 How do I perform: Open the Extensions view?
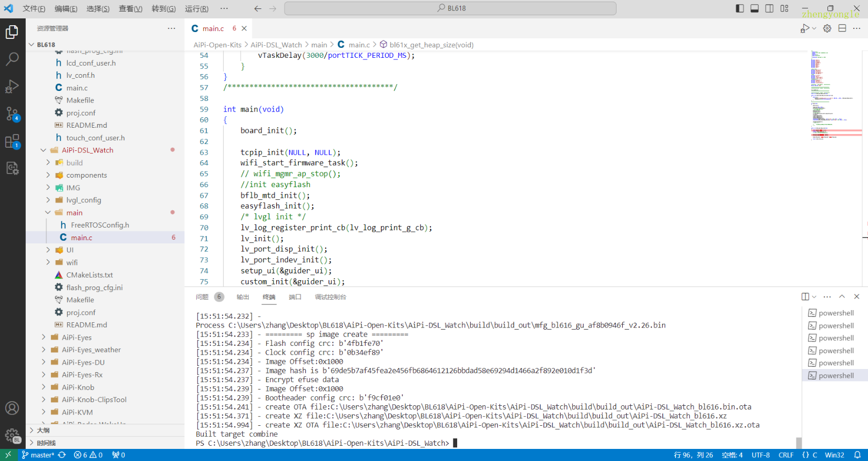pos(12,141)
